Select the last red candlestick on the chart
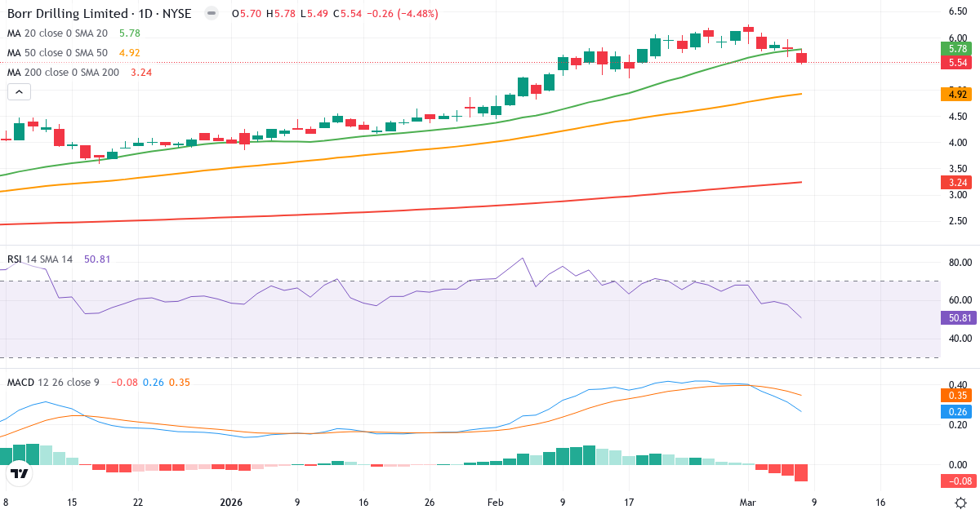Screen dimensions: 980x514 800,59
